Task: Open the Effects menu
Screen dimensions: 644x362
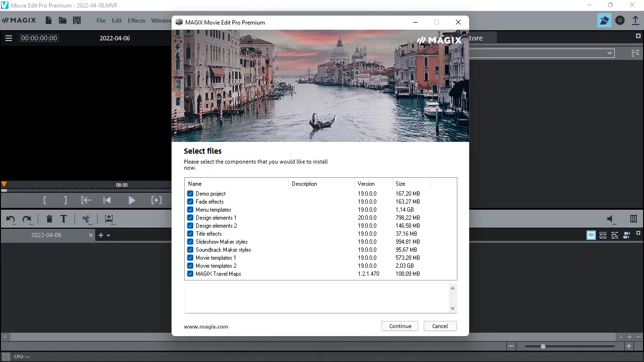Action: (136, 20)
